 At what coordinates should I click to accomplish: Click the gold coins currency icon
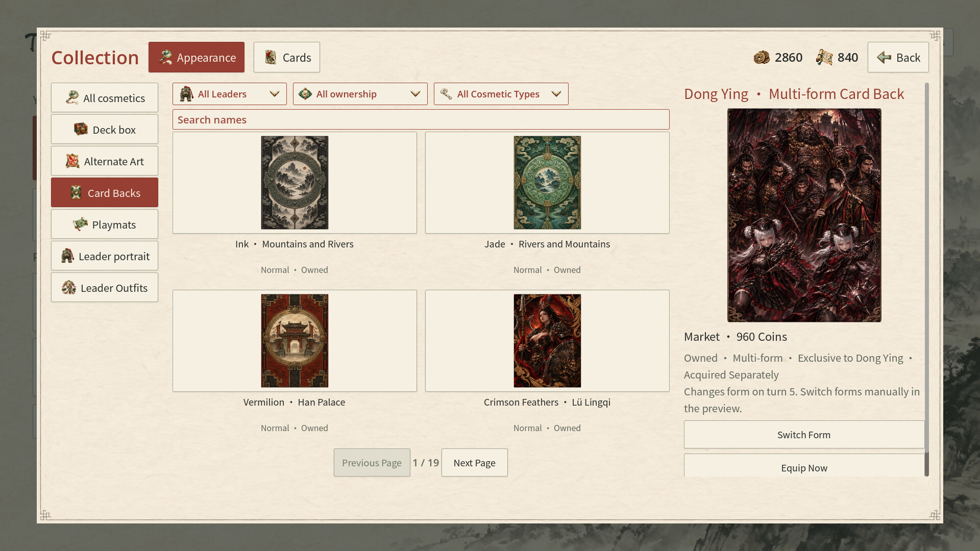(x=762, y=57)
